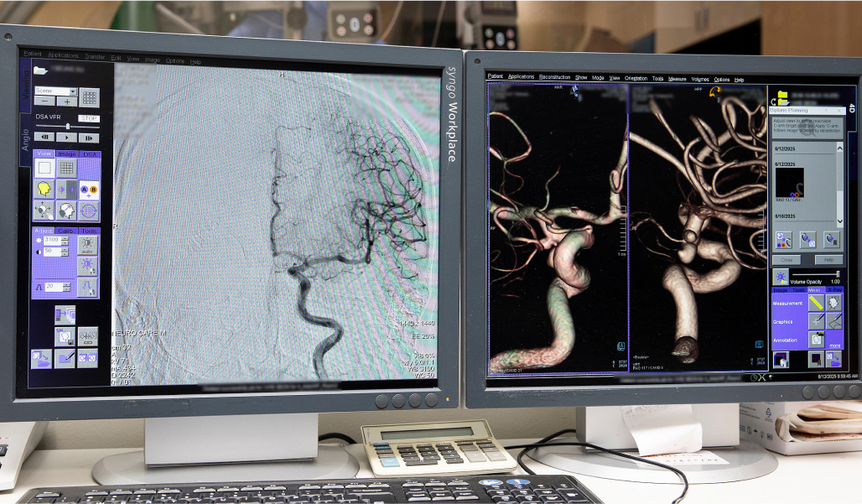The height and width of the screenshot is (504, 862).
Task: Select the vertical Angio tab
Action: [x=25, y=139]
